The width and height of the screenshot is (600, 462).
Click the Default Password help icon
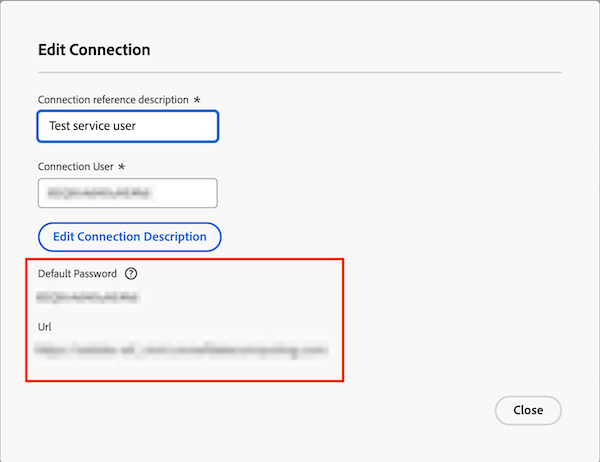(x=131, y=273)
